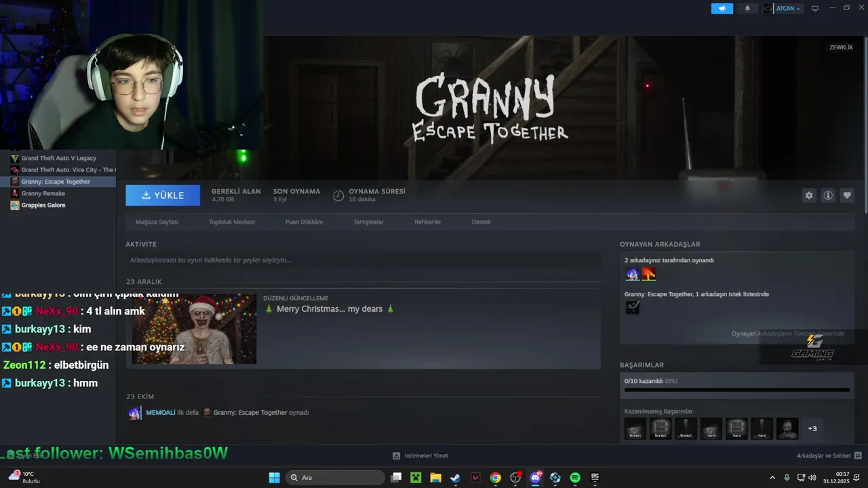Viewport: 868px width, 488px height.
Task: Open Arkadaşlar ve Sohbet panel
Action: [829, 455]
